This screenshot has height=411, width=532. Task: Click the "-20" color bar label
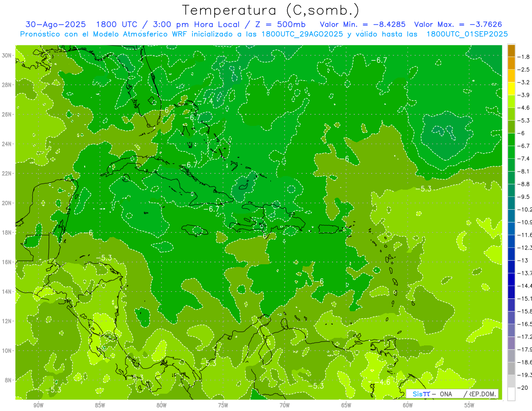[523, 388]
